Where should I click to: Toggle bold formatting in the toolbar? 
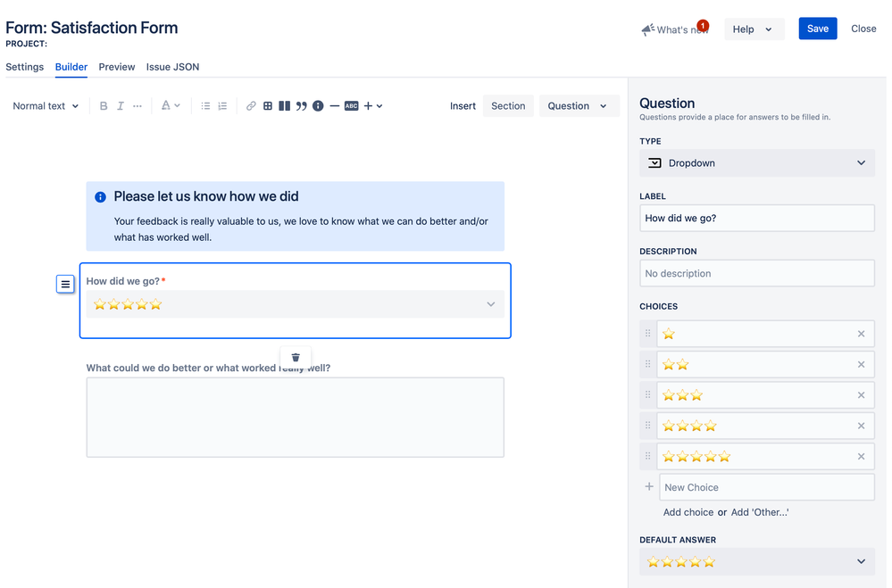coord(104,105)
